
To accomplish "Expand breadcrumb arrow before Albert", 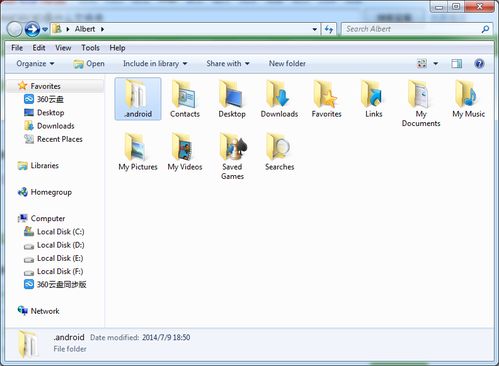I will click(x=68, y=29).
